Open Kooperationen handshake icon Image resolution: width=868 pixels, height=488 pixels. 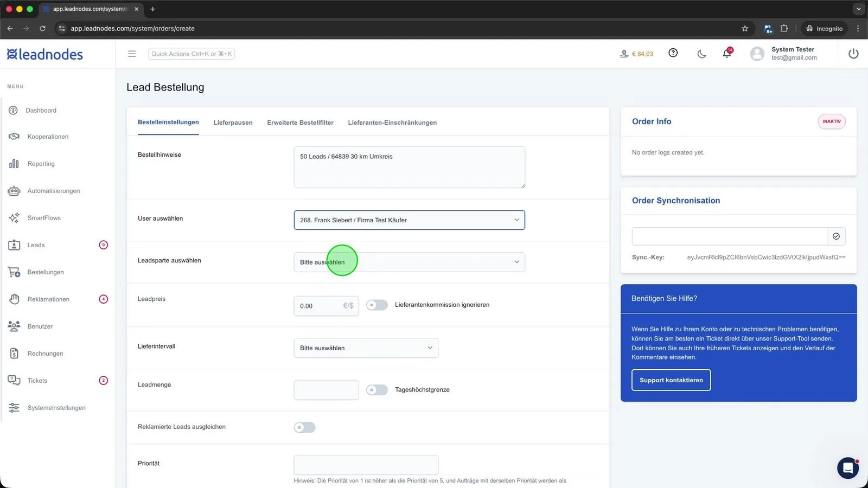coord(14,137)
